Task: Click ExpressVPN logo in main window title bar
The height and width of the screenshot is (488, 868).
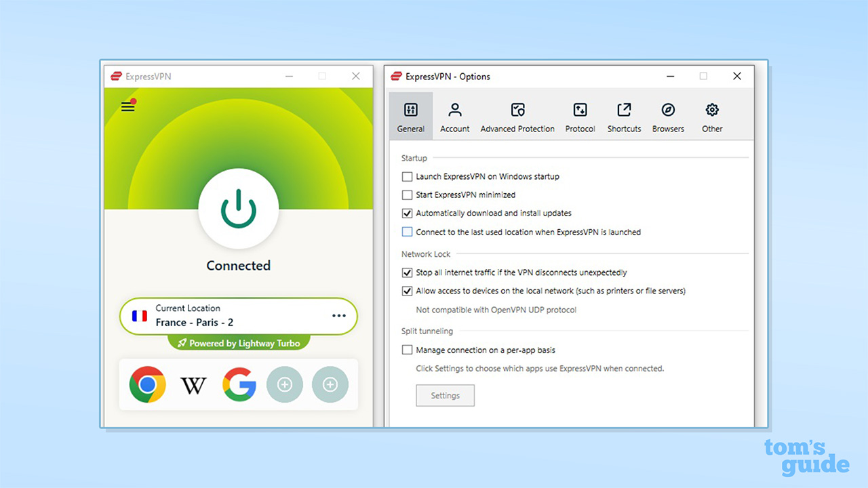Action: click(x=116, y=77)
